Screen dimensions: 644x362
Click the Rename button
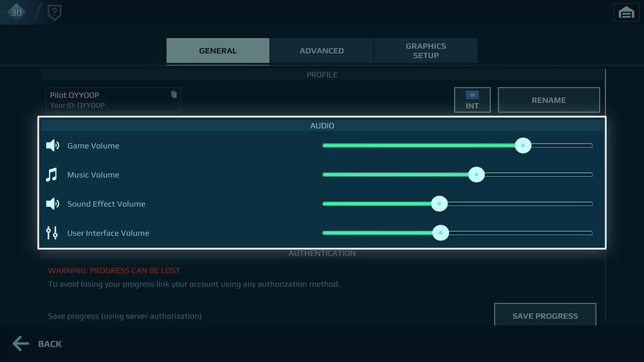(x=549, y=100)
